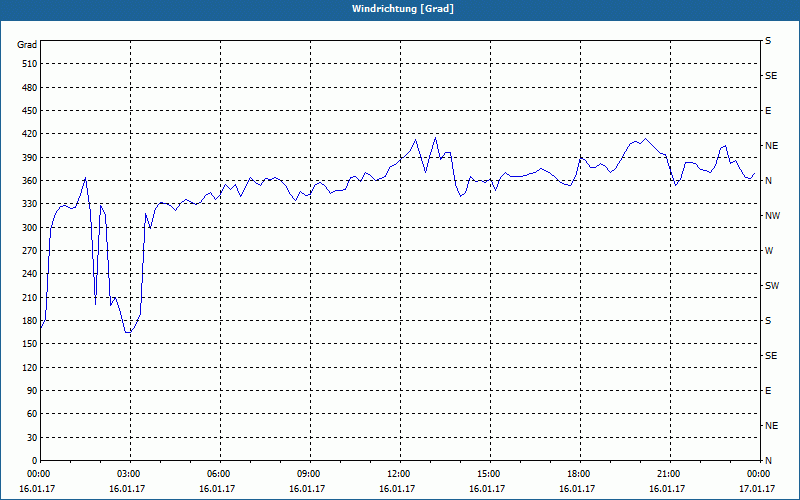The width and height of the screenshot is (800, 500).
Task: Click the N compass label at 360 level
Action: (768, 181)
